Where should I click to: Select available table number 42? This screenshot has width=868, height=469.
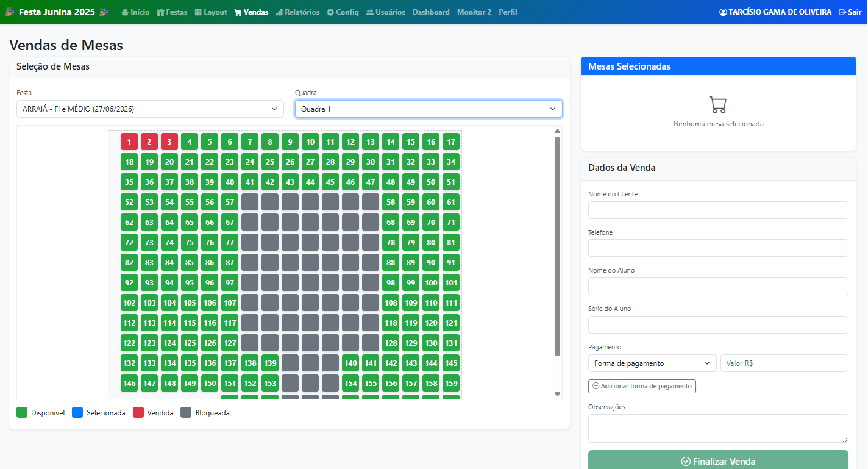click(x=270, y=182)
